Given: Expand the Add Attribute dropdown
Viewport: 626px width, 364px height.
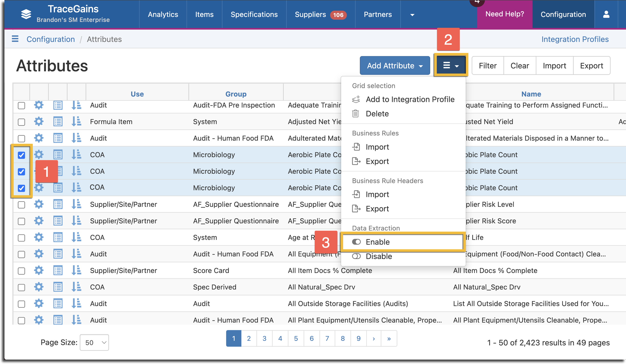Looking at the screenshot, I should point(395,65).
